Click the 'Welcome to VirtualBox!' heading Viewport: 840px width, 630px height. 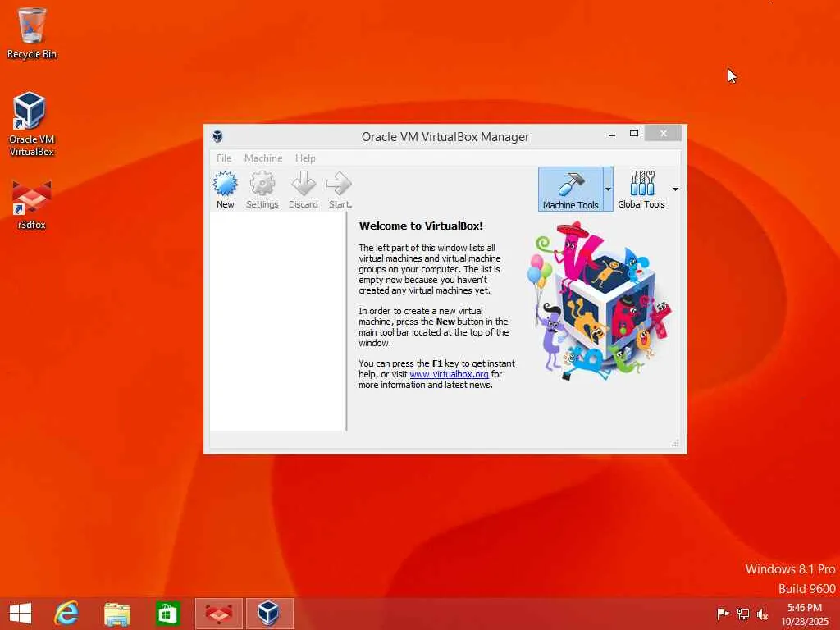[421, 226]
